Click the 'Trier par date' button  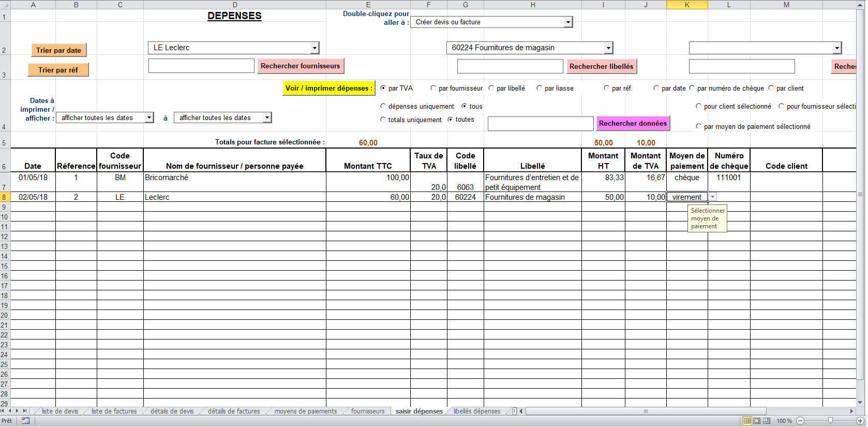(58, 50)
